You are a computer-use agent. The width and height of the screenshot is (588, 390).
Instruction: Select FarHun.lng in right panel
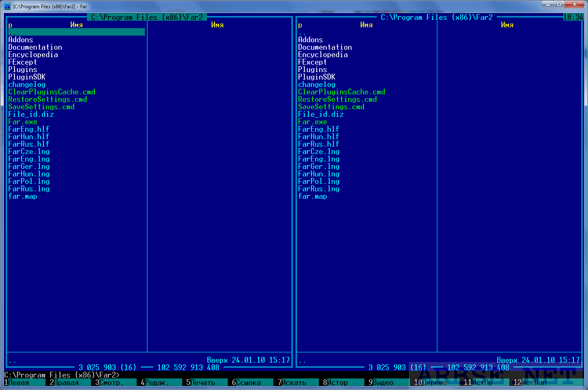point(319,174)
